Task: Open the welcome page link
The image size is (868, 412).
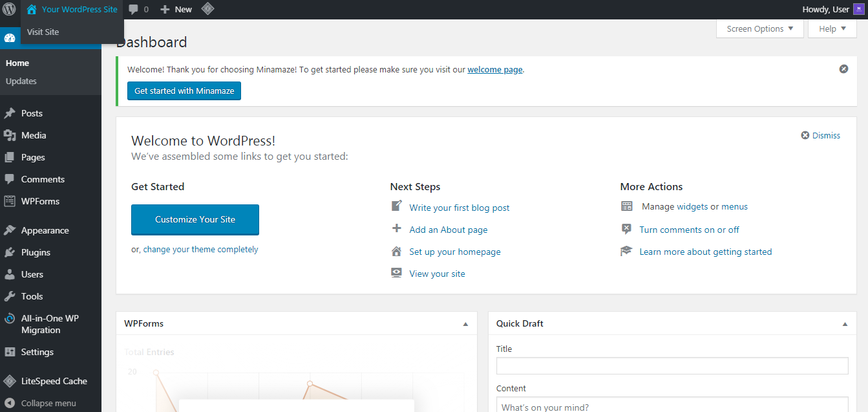Action: (494, 69)
